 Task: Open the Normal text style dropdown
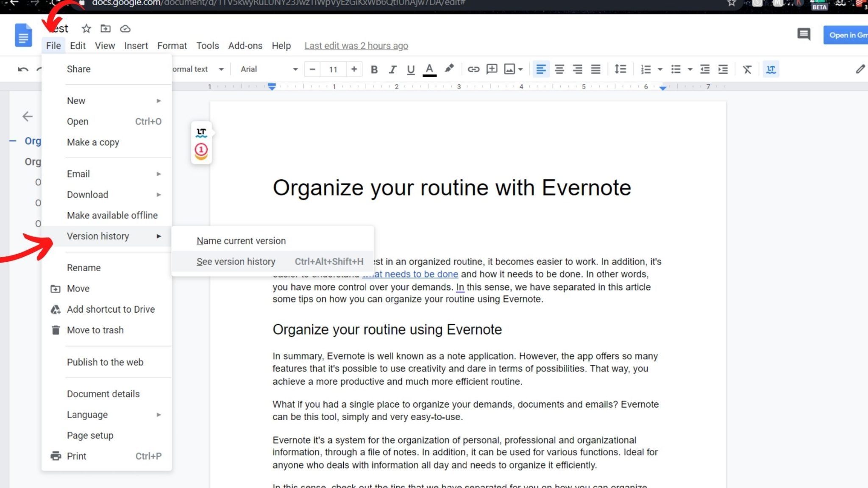point(198,69)
